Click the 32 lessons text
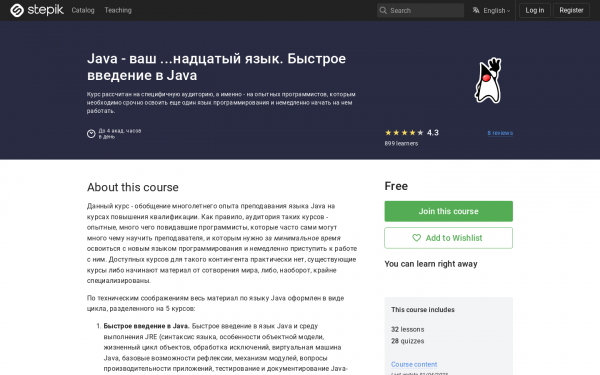This screenshot has width=600, height=375. pyautogui.click(x=408, y=329)
